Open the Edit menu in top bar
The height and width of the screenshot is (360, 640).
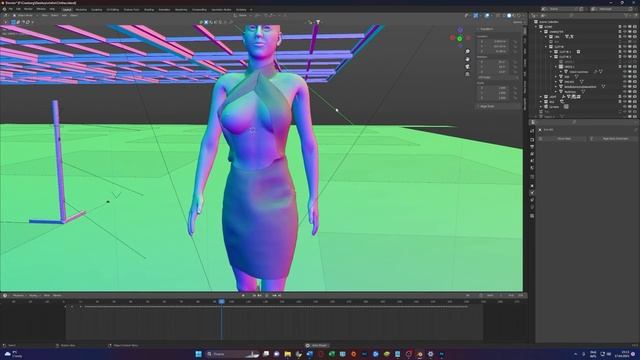click(18, 9)
